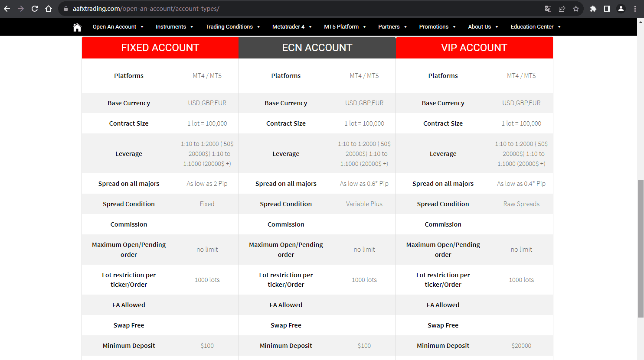644x360 pixels.
Task: Click the site lock icon
Action: [66, 9]
